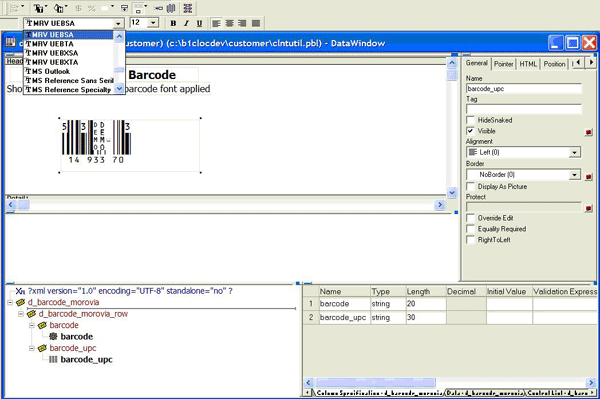
Task: Toggle Underline formatting button
Action: pyautogui.click(x=199, y=23)
